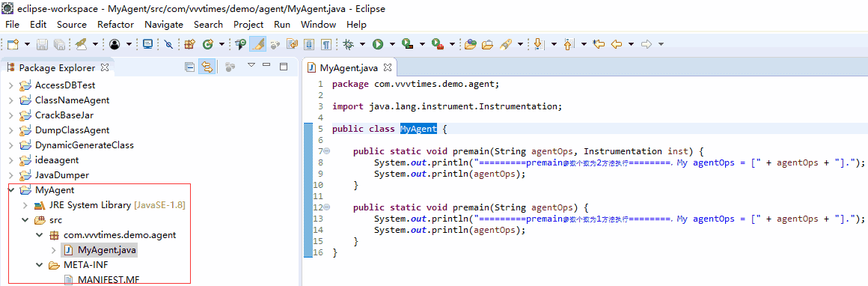This screenshot has width=868, height=286.
Task: Open the Navigate menu
Action: (164, 25)
